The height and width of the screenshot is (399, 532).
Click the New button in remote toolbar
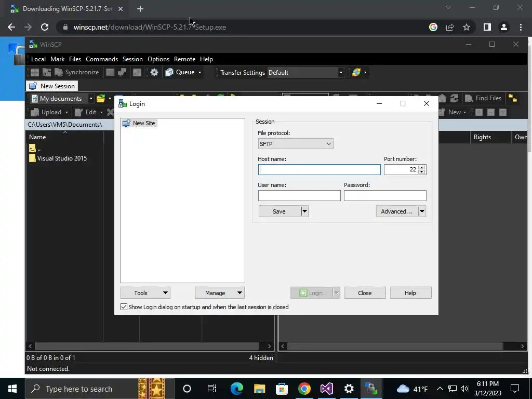click(452, 112)
